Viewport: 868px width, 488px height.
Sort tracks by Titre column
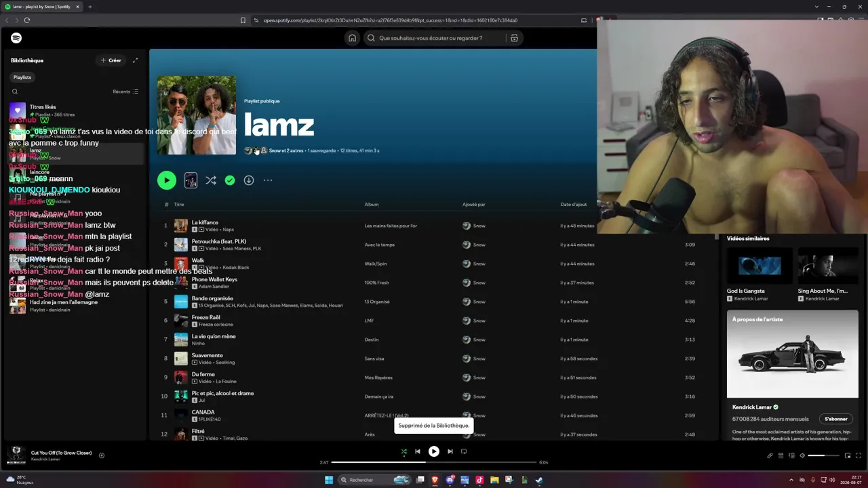click(x=179, y=204)
